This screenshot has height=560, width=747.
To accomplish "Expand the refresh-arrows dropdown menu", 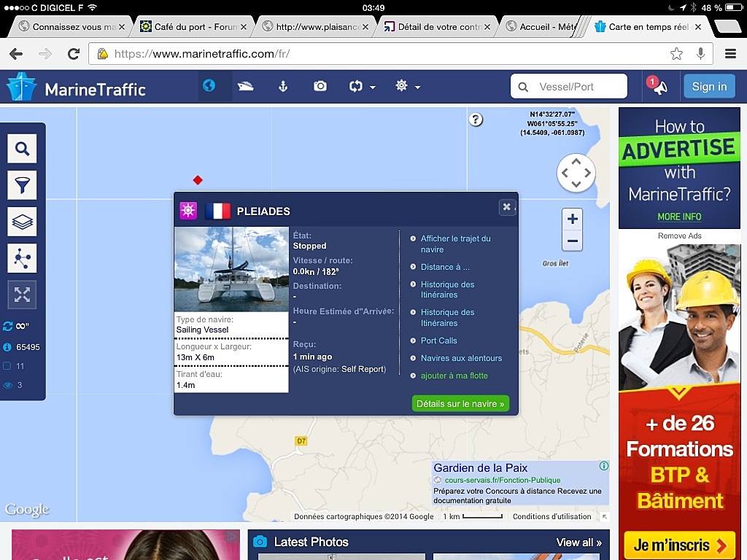I will point(362,87).
